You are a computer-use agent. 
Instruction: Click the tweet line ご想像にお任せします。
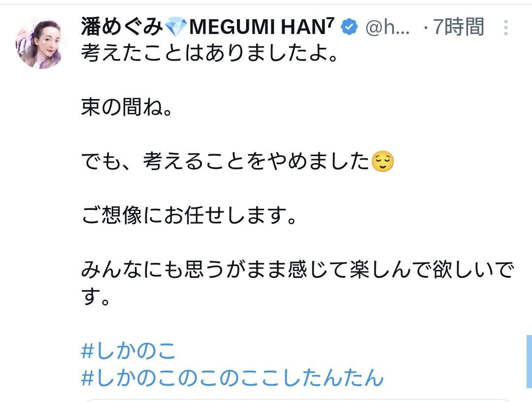[x=189, y=215]
